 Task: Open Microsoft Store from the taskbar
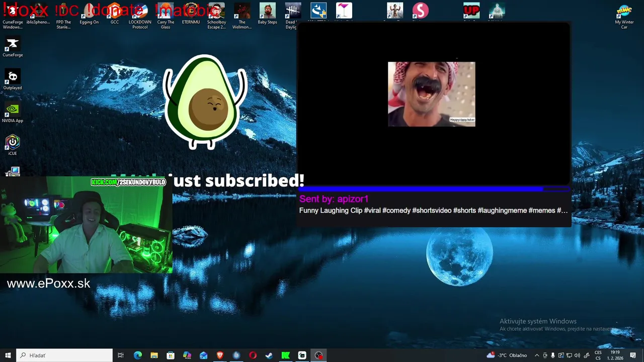[x=171, y=355]
